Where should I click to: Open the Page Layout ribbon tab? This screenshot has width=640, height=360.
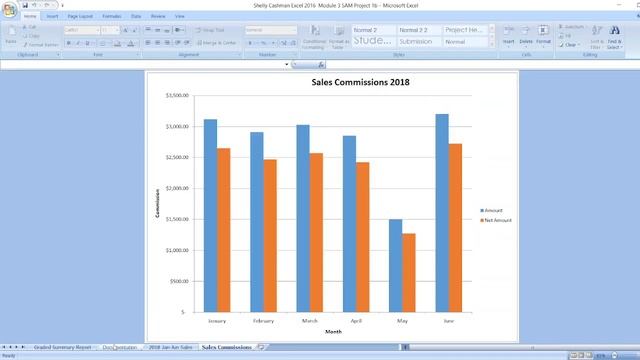[80, 16]
